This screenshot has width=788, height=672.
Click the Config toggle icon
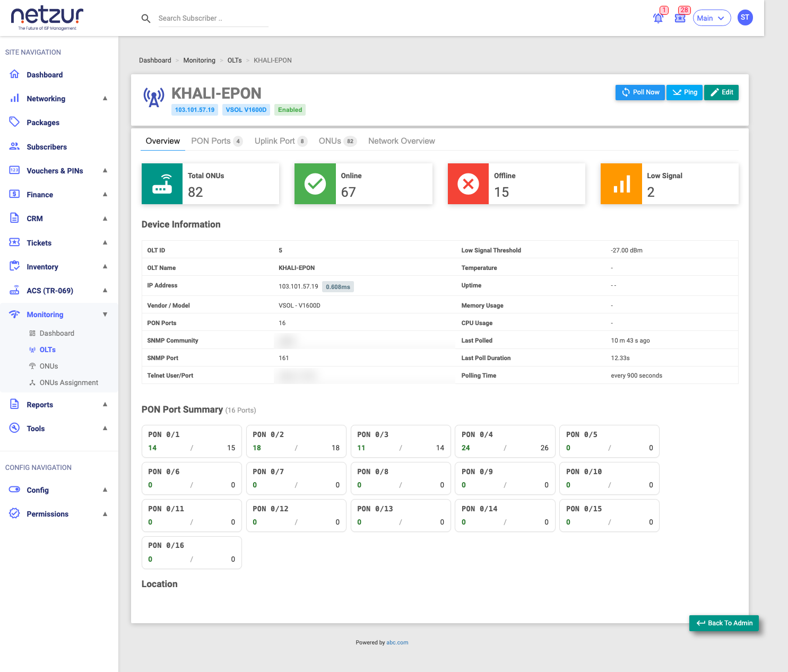(x=15, y=490)
